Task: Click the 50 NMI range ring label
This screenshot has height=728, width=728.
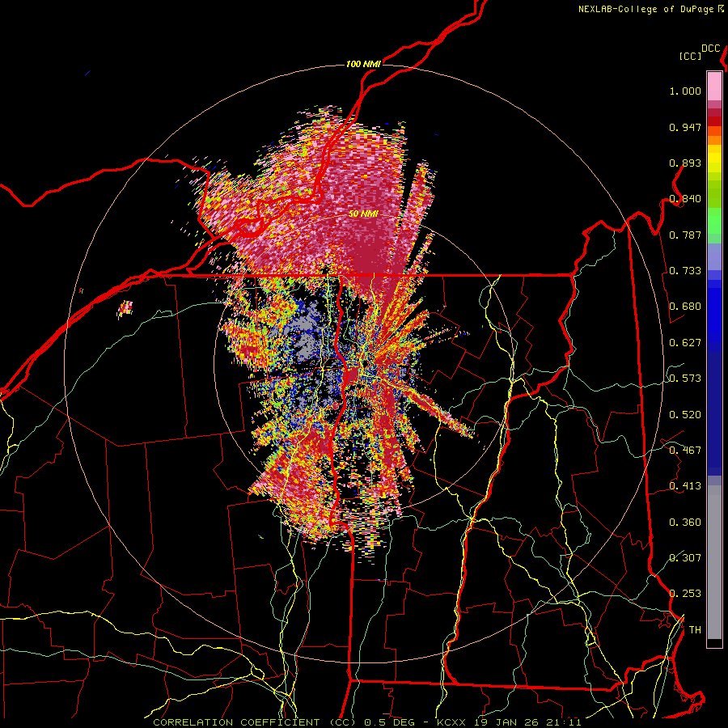Action: tap(363, 214)
